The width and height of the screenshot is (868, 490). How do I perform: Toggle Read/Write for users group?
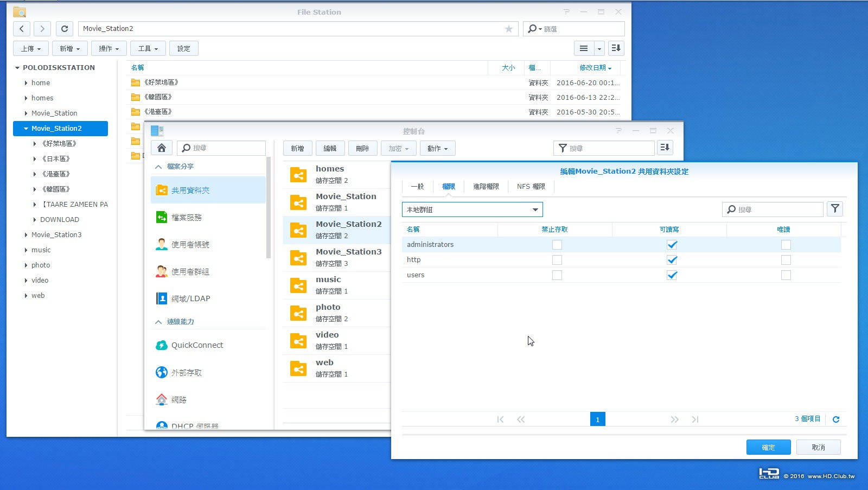click(x=672, y=275)
